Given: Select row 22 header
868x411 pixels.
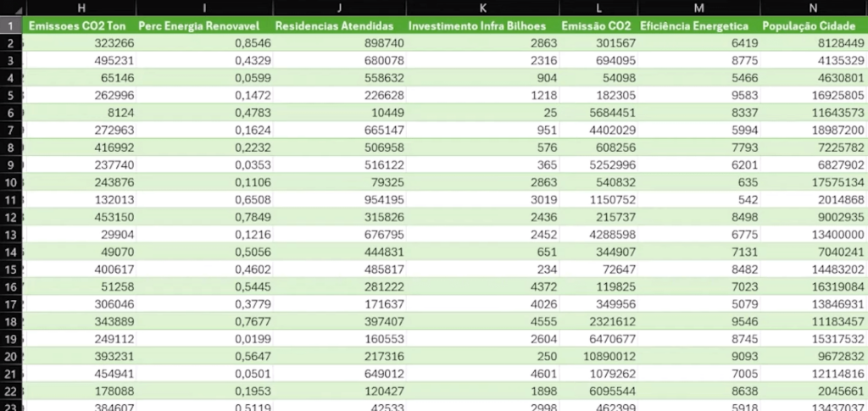Looking at the screenshot, I should (x=12, y=392).
